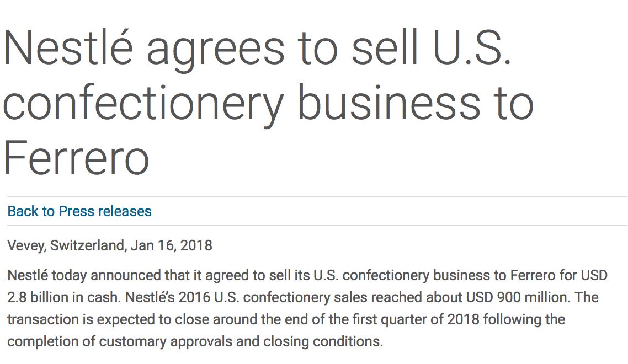The image size is (628, 364).
Task: Click Nestlé today announced at paragraph start
Action: pos(77,275)
